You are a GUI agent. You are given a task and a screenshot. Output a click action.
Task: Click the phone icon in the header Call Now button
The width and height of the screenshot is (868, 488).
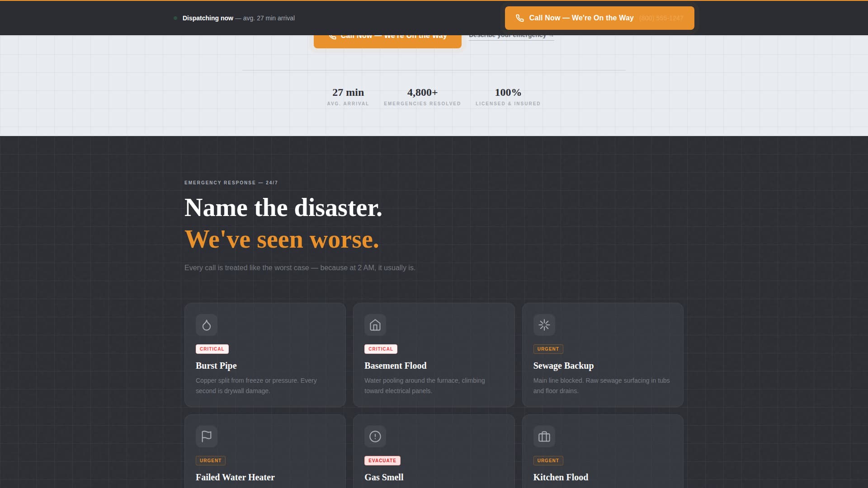[519, 18]
